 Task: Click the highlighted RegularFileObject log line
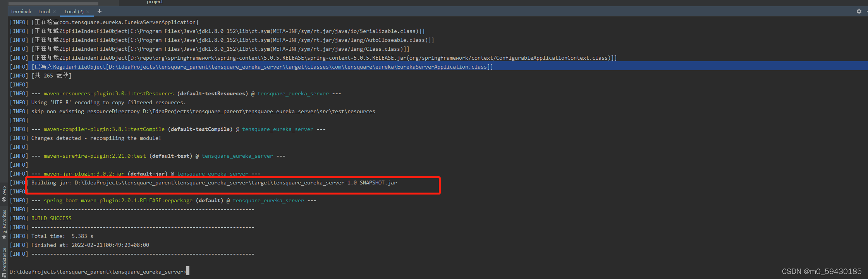coord(262,67)
